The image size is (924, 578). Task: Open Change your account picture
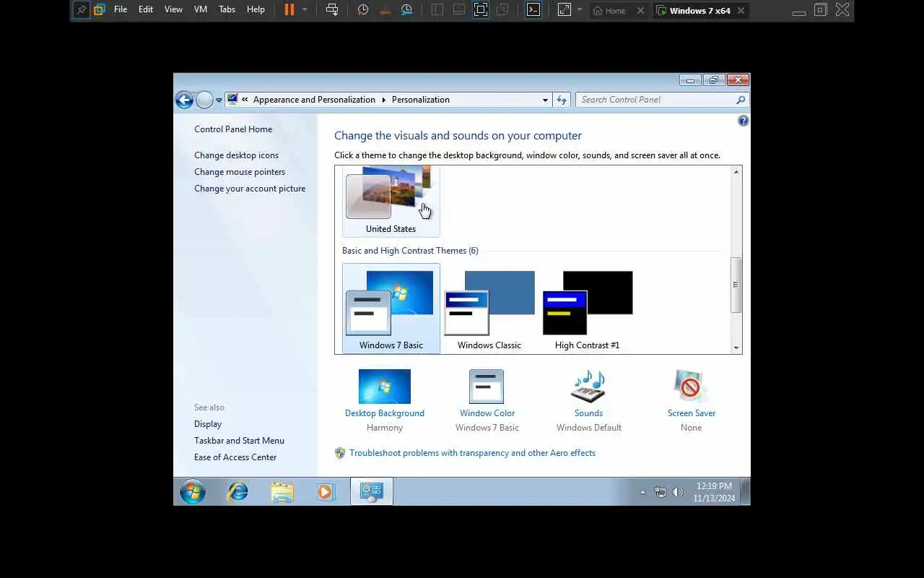(x=250, y=189)
